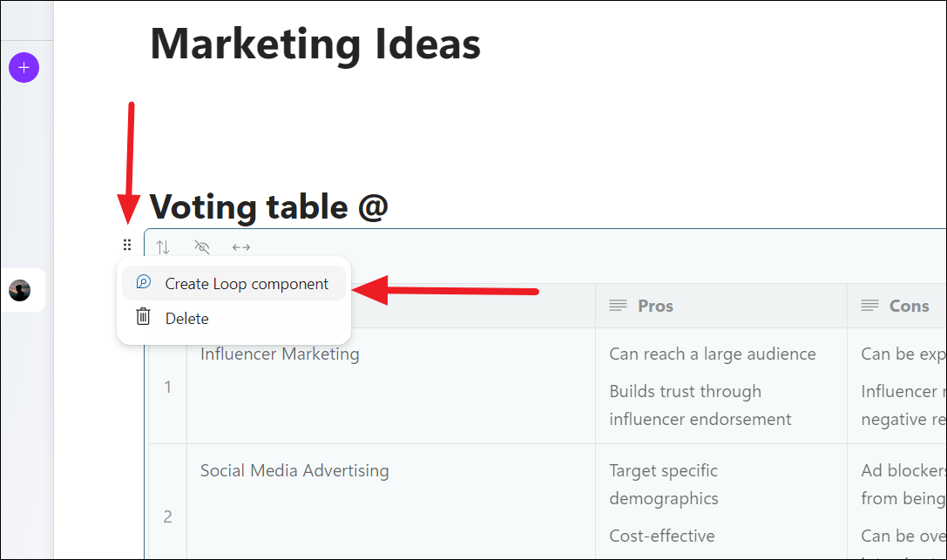Select row number 2 in table
Image resolution: width=947 pixels, height=560 pixels.
(x=168, y=516)
